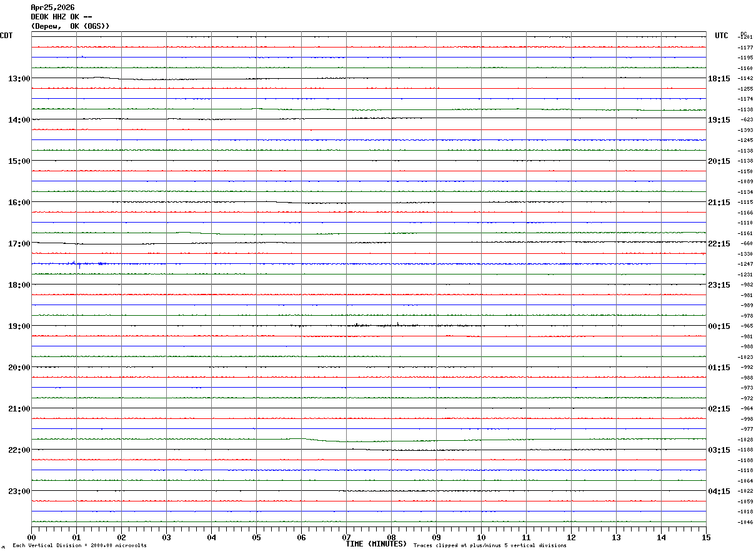Click the 22:15 UTC time label
The height and width of the screenshot is (554, 756).
tap(719, 244)
